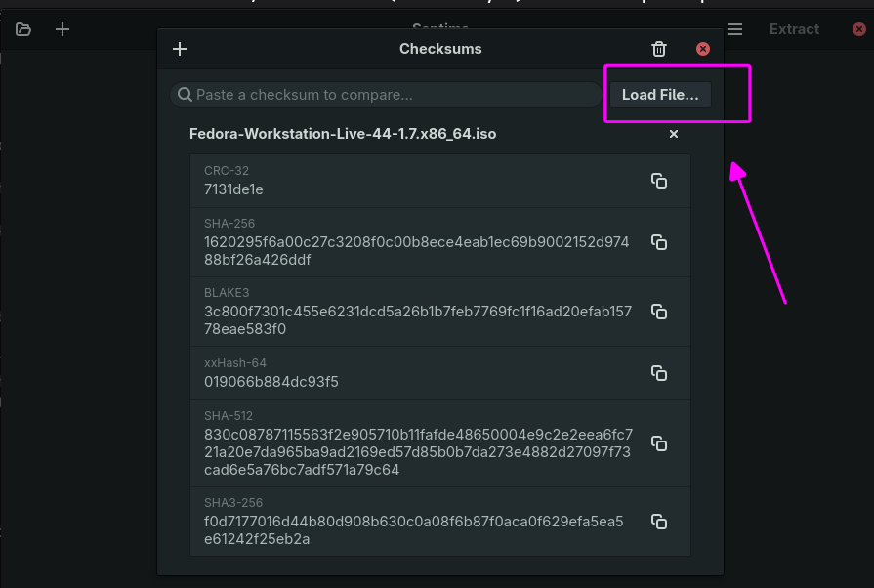Select the SHA-512 hash row
The height and width of the screenshot is (588, 874).
click(x=440, y=443)
